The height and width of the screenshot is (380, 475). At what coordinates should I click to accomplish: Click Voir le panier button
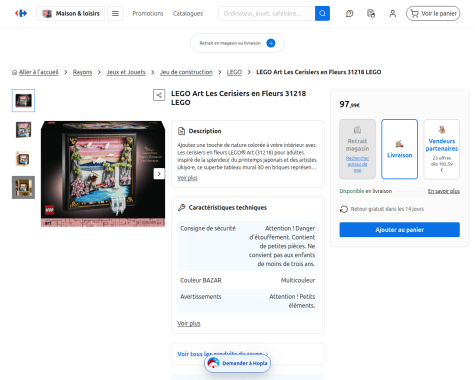click(433, 13)
